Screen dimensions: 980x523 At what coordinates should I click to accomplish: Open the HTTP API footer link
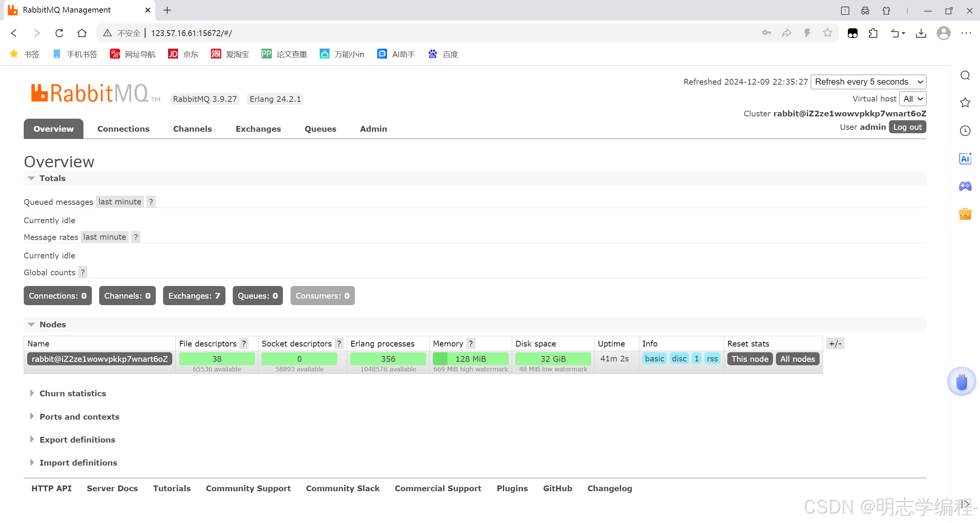[51, 488]
